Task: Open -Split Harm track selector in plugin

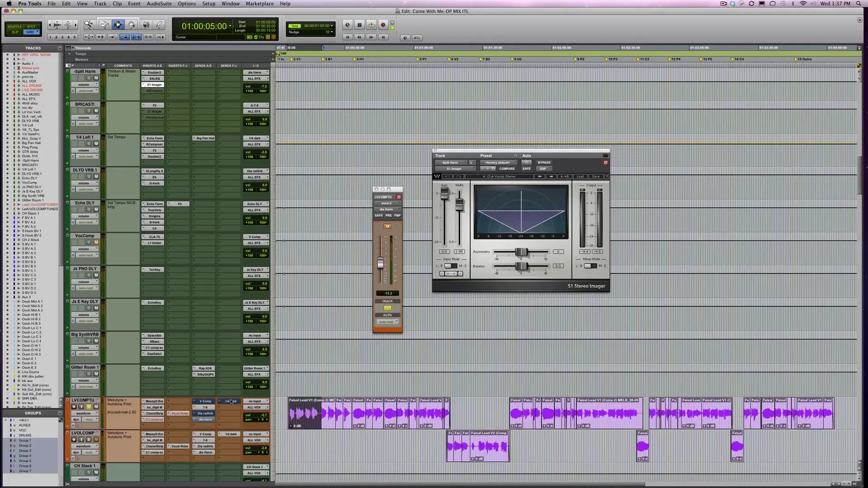Action: (451, 163)
